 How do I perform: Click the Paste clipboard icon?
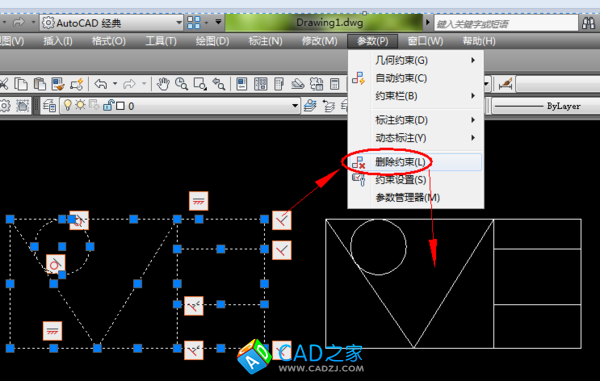[x=40, y=84]
